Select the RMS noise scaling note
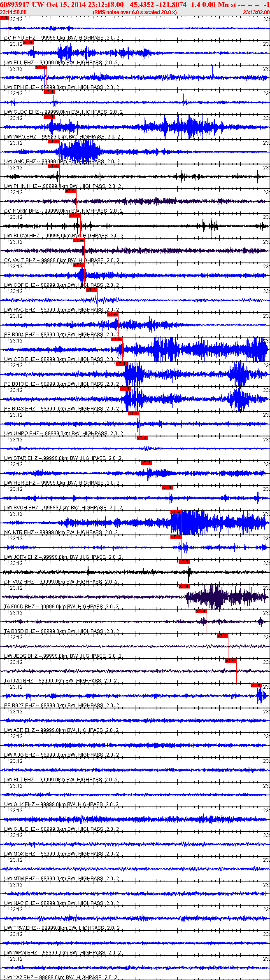Viewport: 270px width, 980px height. tap(135, 12)
